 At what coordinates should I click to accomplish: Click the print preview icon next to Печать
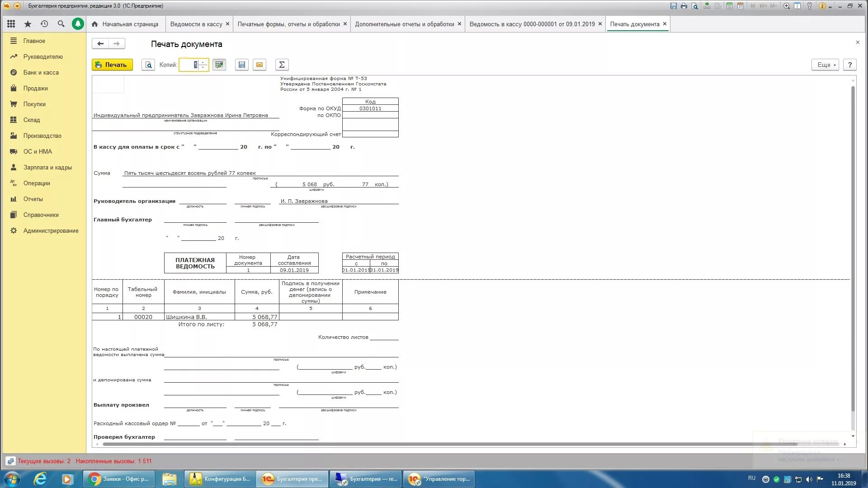148,65
